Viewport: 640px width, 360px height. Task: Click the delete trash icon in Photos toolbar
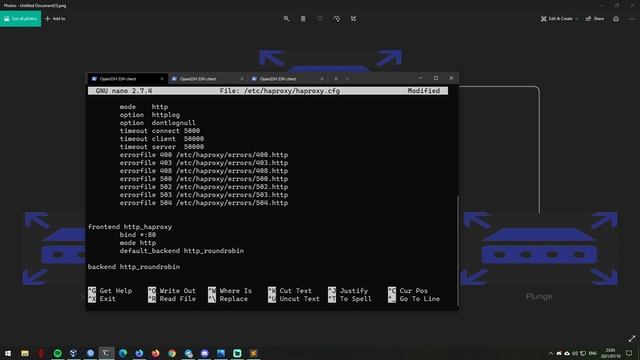click(303, 19)
